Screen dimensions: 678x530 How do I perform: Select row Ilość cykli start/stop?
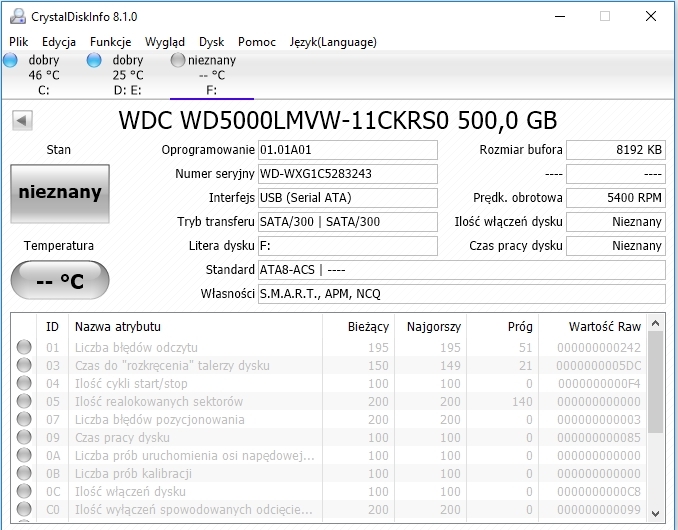click(x=329, y=383)
